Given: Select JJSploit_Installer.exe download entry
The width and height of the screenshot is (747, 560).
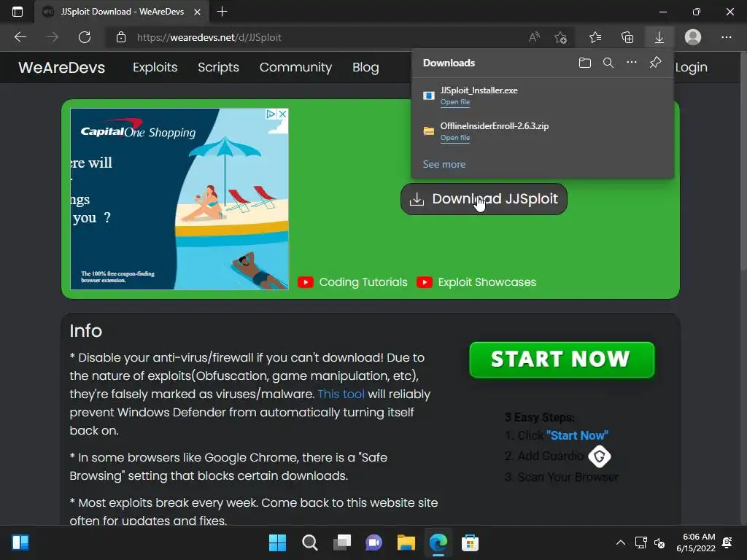Looking at the screenshot, I should point(542,96).
